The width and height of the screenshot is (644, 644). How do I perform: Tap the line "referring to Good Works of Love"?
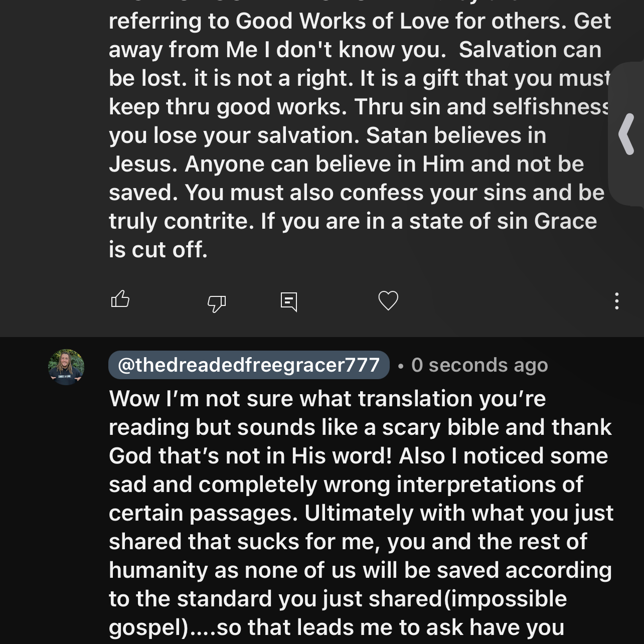[x=360, y=21]
